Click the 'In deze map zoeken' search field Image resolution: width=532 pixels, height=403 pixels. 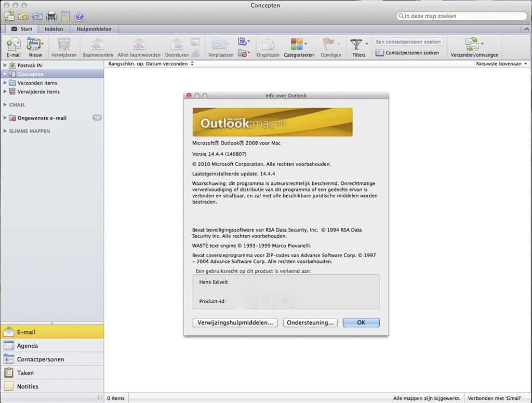point(461,16)
